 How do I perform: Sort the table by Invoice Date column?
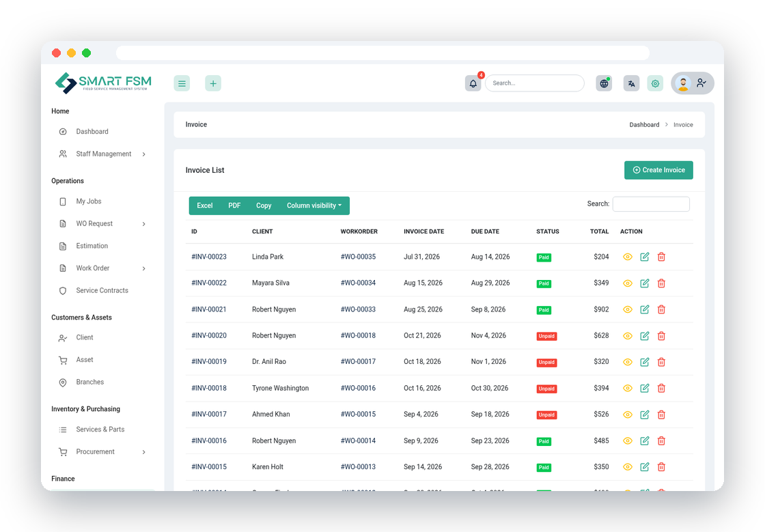tap(423, 232)
